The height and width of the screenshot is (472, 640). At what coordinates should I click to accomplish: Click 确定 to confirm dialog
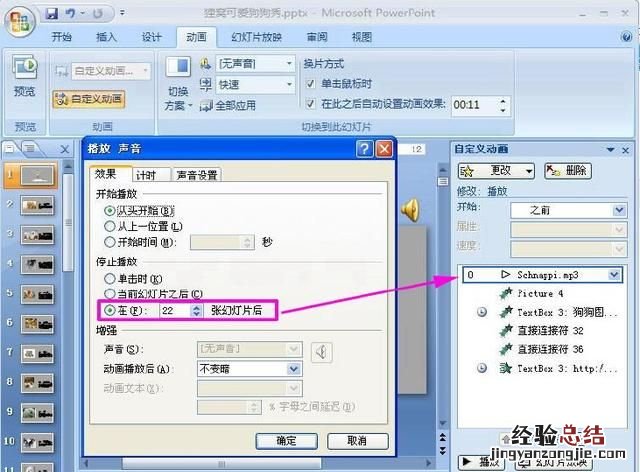(286, 441)
